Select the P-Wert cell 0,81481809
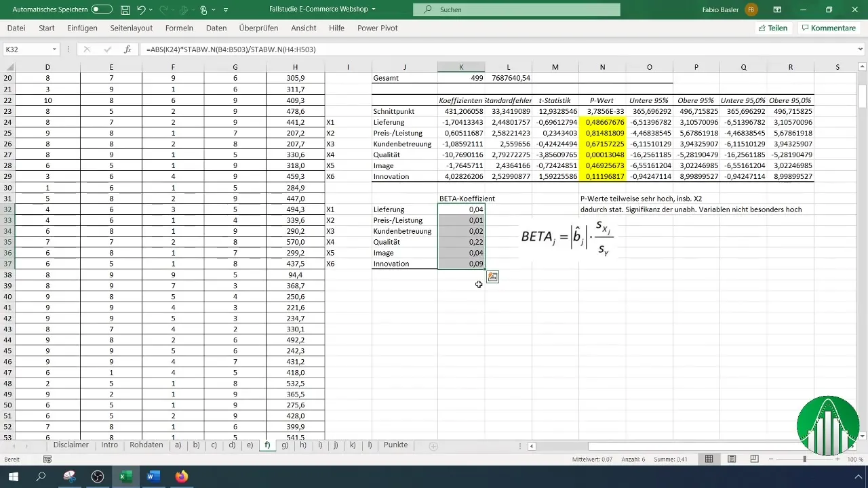The height and width of the screenshot is (488, 868). click(x=602, y=133)
